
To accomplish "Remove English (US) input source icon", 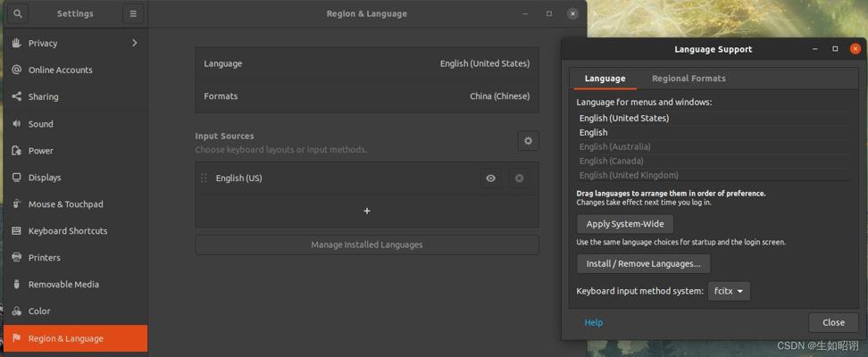I will pos(519,178).
